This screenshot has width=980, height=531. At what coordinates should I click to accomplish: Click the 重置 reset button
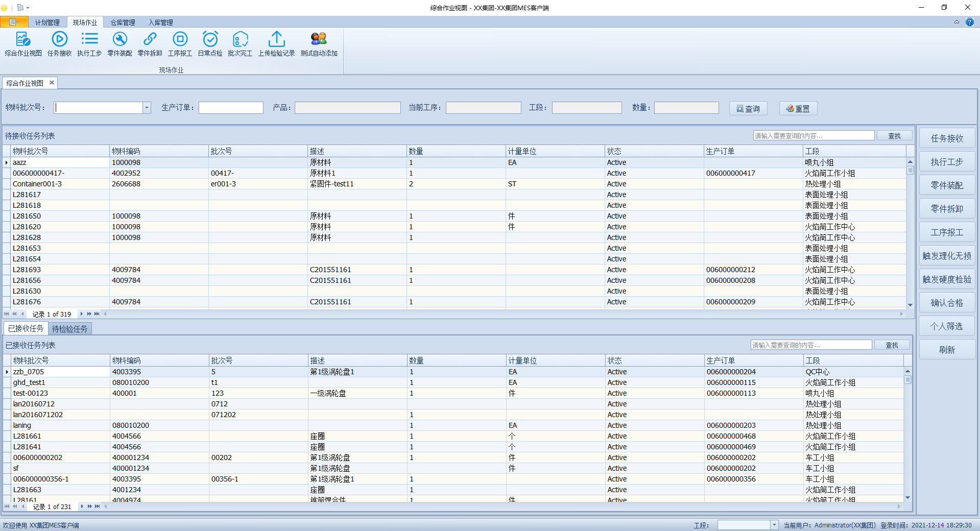pos(798,108)
